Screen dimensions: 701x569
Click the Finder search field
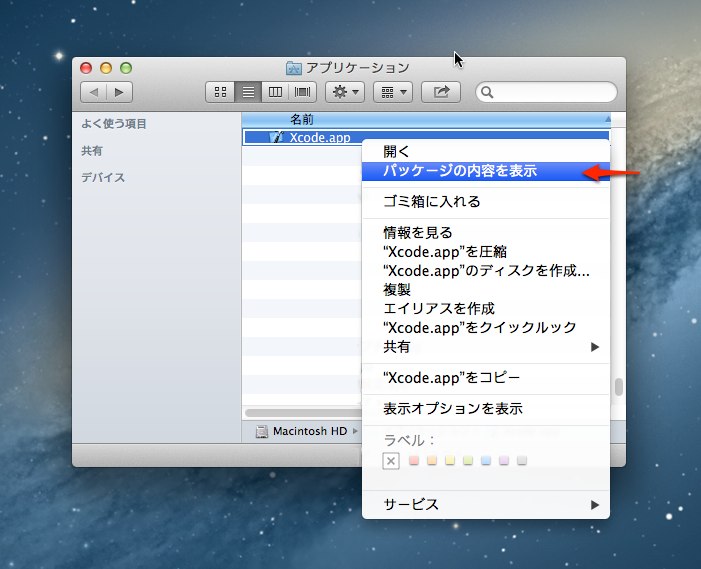546,93
